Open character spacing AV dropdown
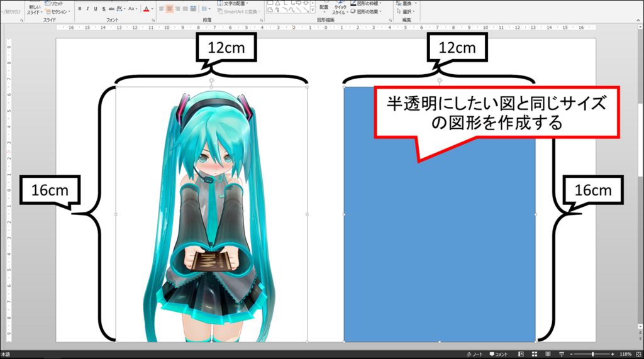644x359 pixels. point(121,9)
